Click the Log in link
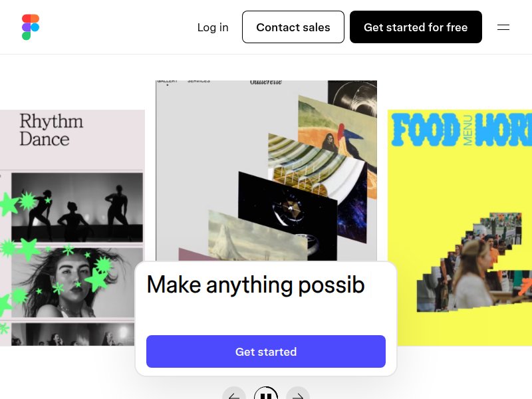This screenshot has width=532, height=399. point(213,27)
